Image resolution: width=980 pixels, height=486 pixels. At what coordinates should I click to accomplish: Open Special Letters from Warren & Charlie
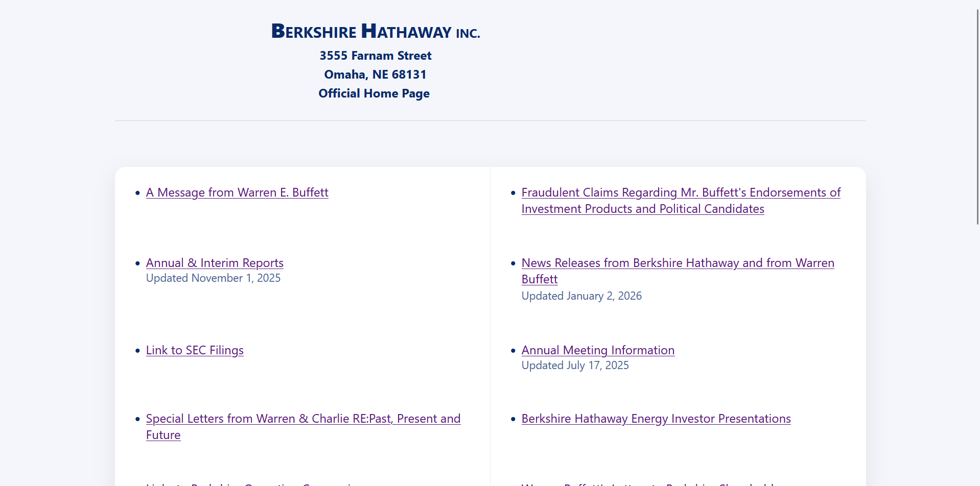pos(303,419)
